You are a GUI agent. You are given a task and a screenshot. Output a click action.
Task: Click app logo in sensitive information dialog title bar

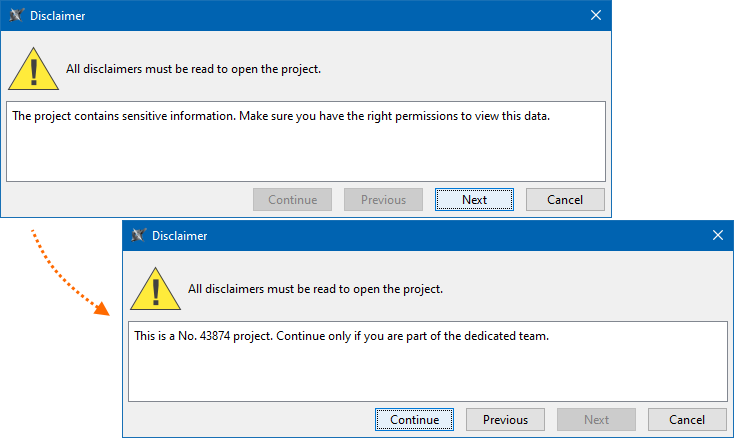click(x=16, y=16)
